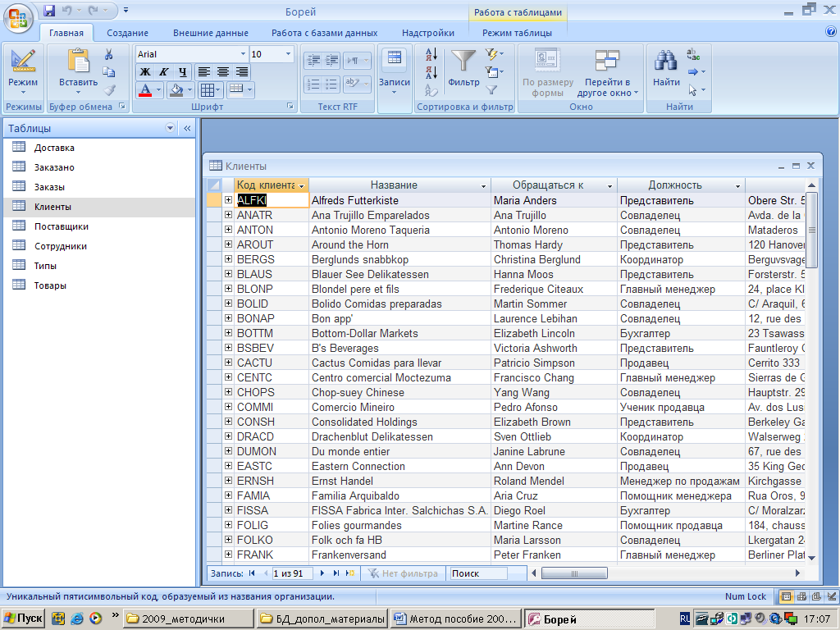Click the Пуск start button
This screenshot has height=630, width=840.
point(23,619)
